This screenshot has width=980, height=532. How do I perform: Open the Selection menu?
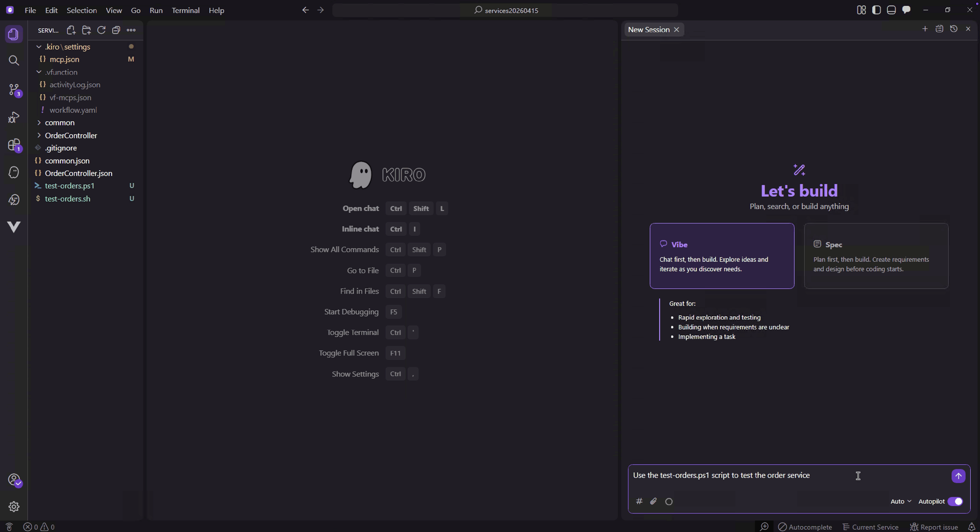(82, 10)
